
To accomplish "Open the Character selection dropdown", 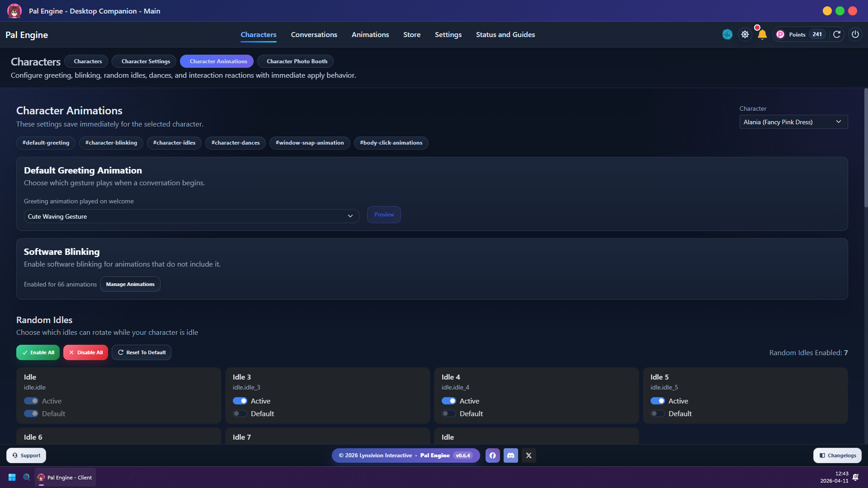I will pyautogui.click(x=793, y=122).
